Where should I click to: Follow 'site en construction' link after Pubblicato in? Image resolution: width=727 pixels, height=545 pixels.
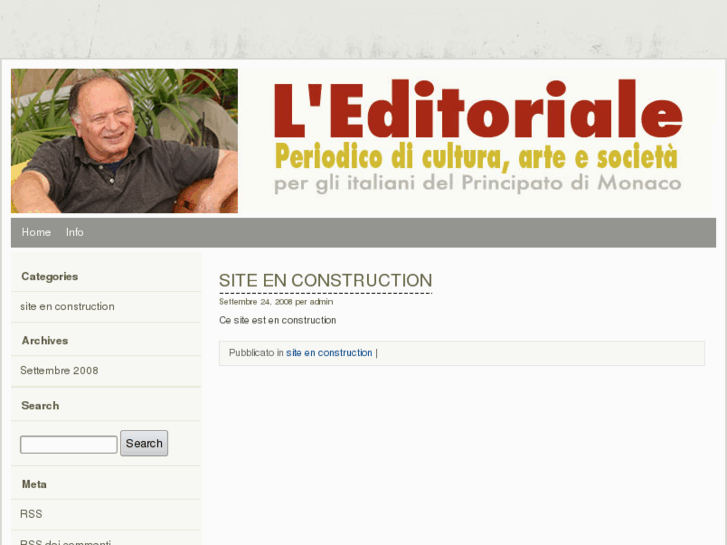click(329, 353)
